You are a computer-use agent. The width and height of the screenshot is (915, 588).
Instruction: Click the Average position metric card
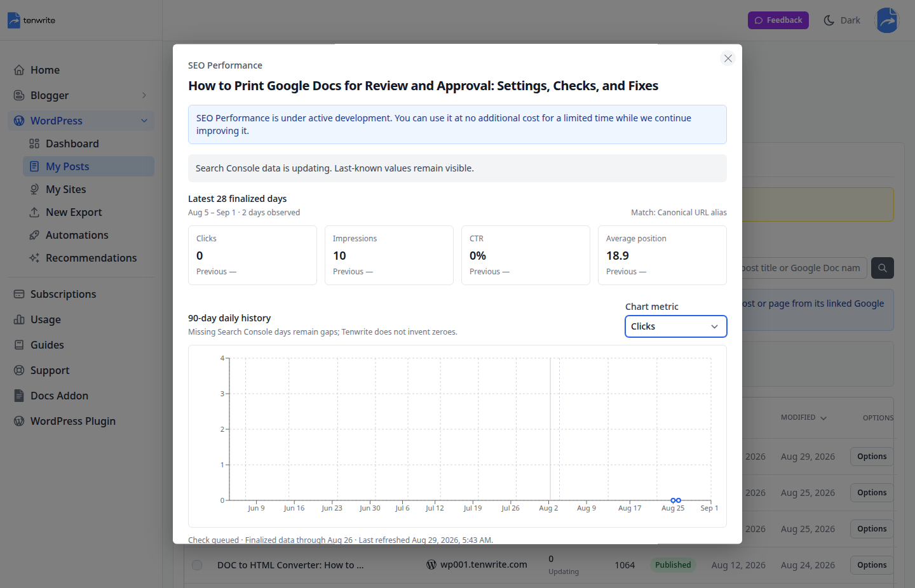[x=662, y=255]
